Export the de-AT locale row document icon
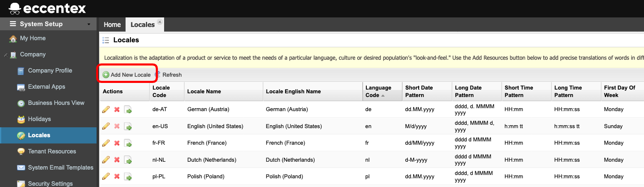Viewport: 644px width, 187px height. 128,109
